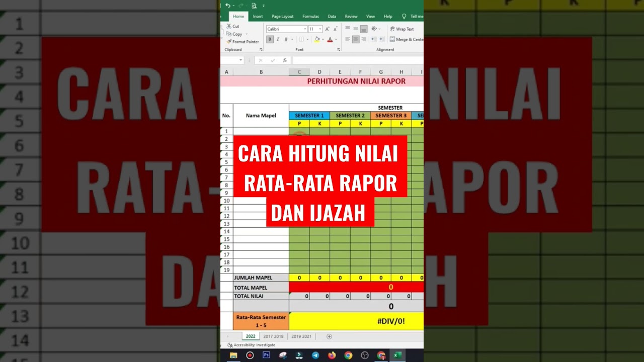Open the View ribbon tab

[x=370, y=16]
